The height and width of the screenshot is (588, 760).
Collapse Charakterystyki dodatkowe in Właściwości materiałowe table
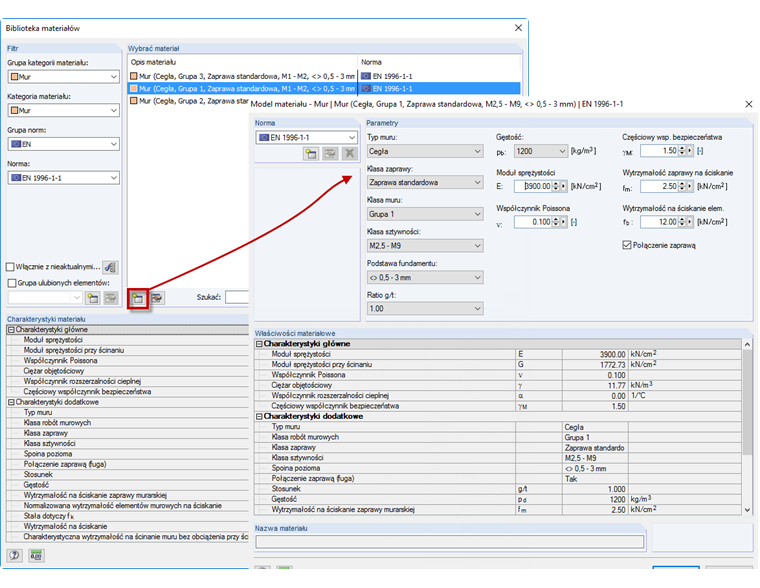pos(259,416)
